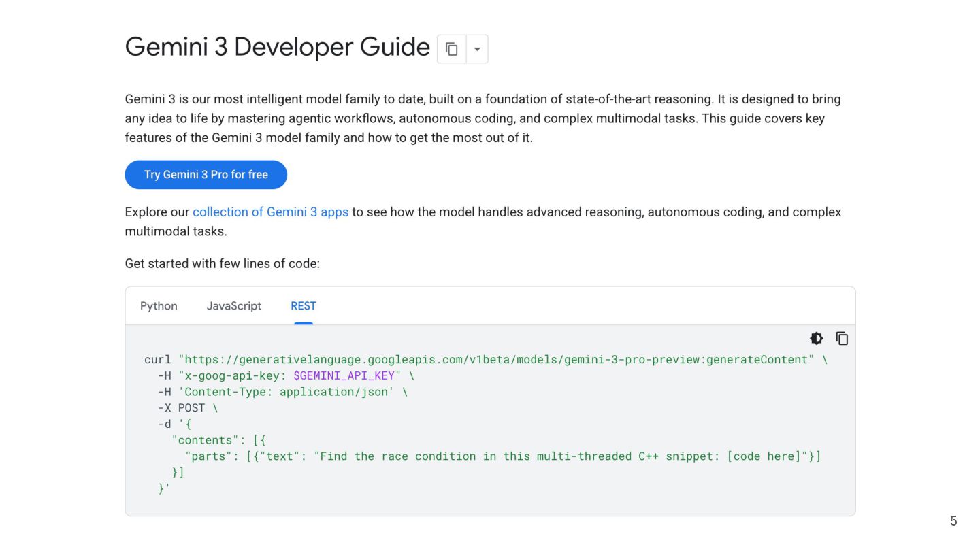
Task: Toggle the code block dark theme
Action: (x=816, y=338)
